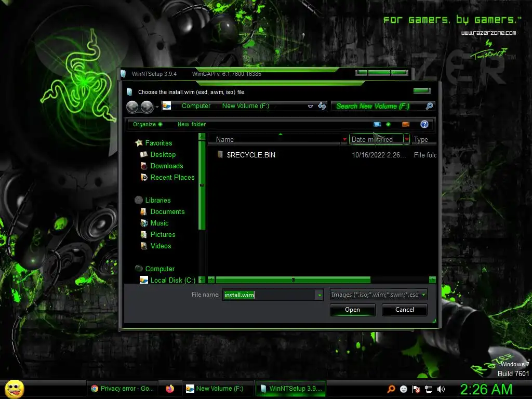Click the search magnifier icon
The width and height of the screenshot is (532, 399).
pyautogui.click(x=429, y=106)
